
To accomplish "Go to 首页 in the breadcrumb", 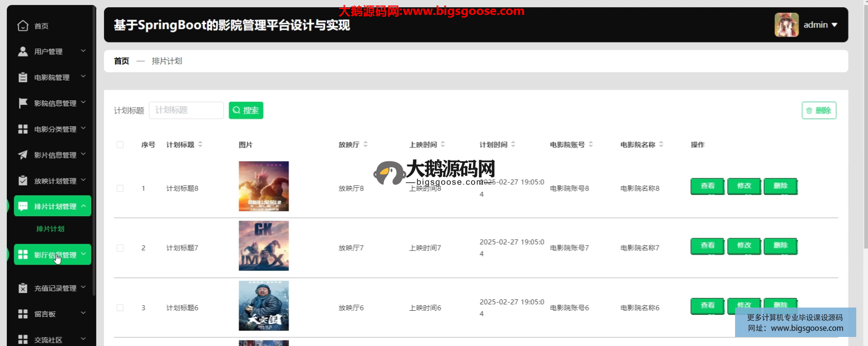I will tap(121, 61).
